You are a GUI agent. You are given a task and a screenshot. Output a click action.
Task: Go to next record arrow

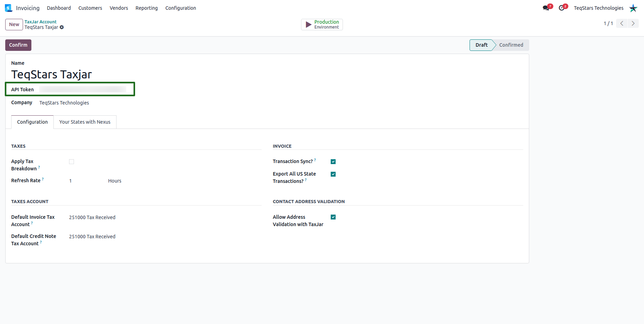coord(633,23)
